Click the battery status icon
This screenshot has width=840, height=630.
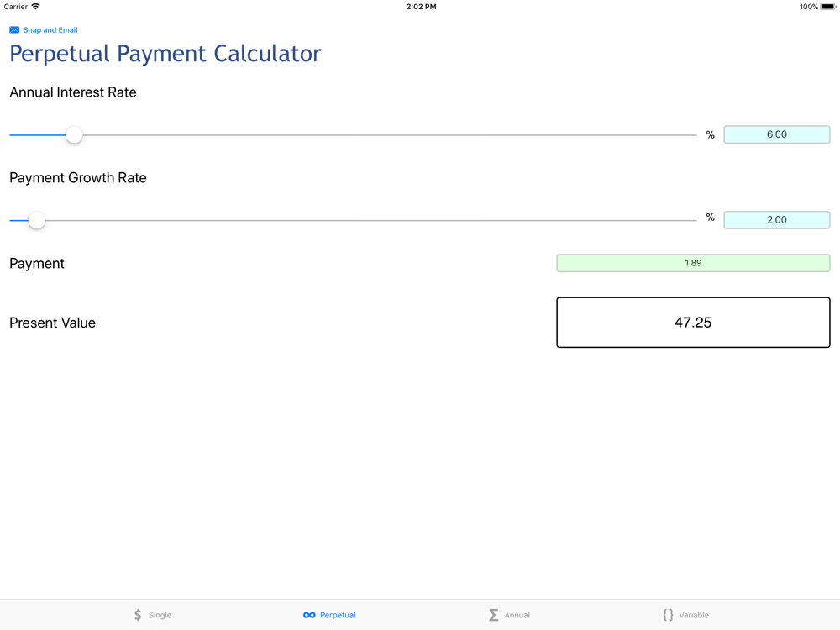pyautogui.click(x=828, y=7)
